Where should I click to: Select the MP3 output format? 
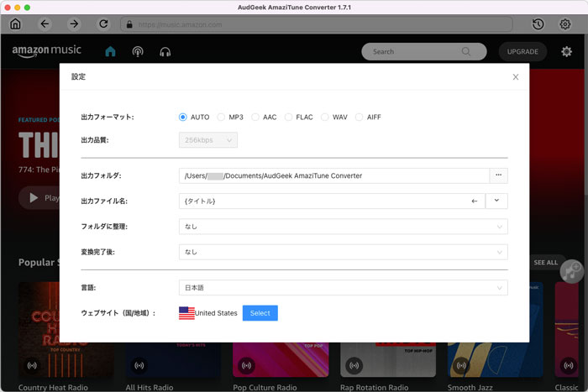pyautogui.click(x=221, y=118)
